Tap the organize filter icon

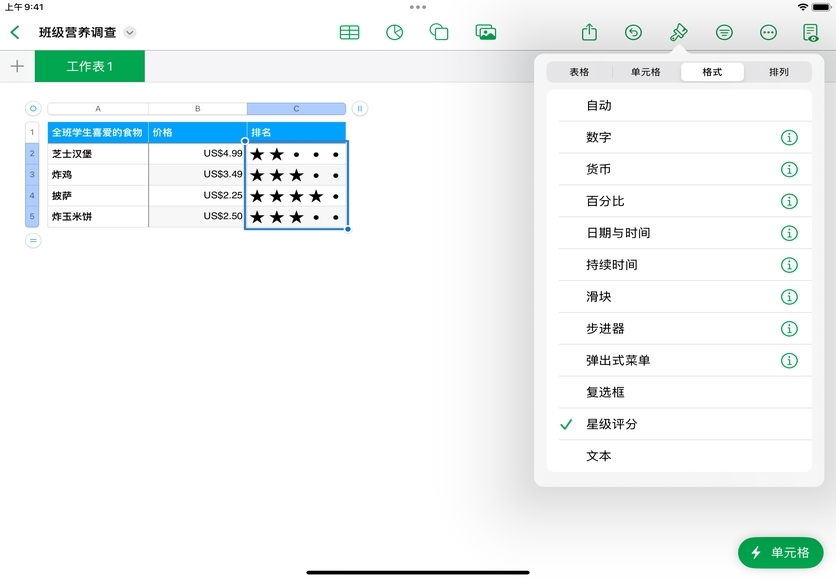(x=724, y=32)
